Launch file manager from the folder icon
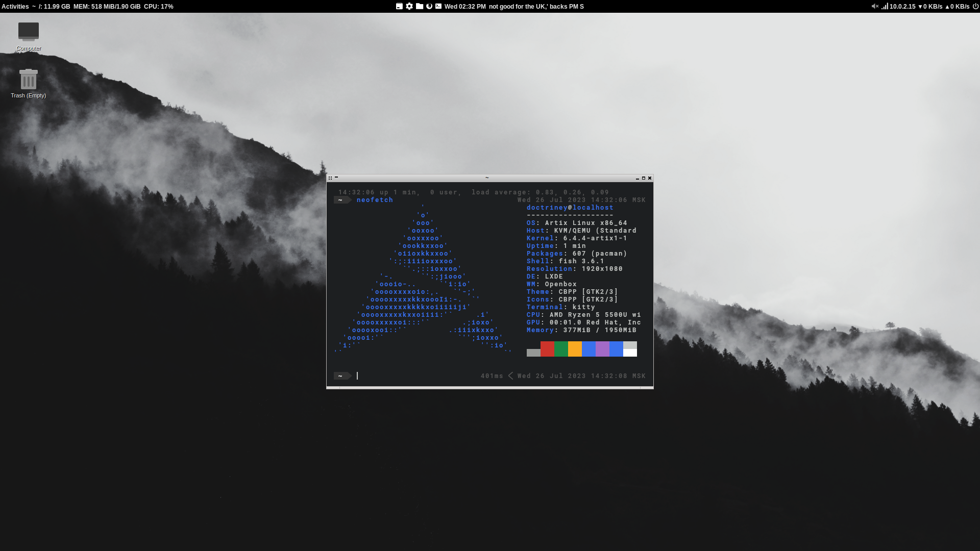 [420, 6]
